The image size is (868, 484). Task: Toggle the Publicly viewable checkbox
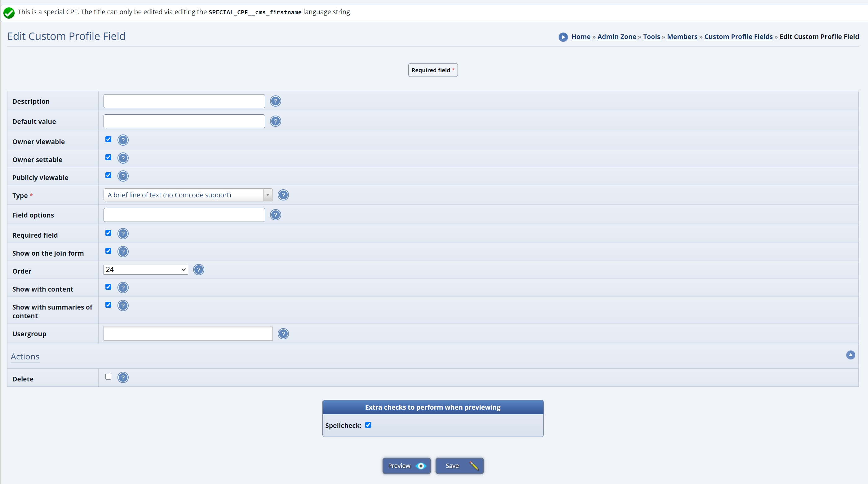click(108, 175)
